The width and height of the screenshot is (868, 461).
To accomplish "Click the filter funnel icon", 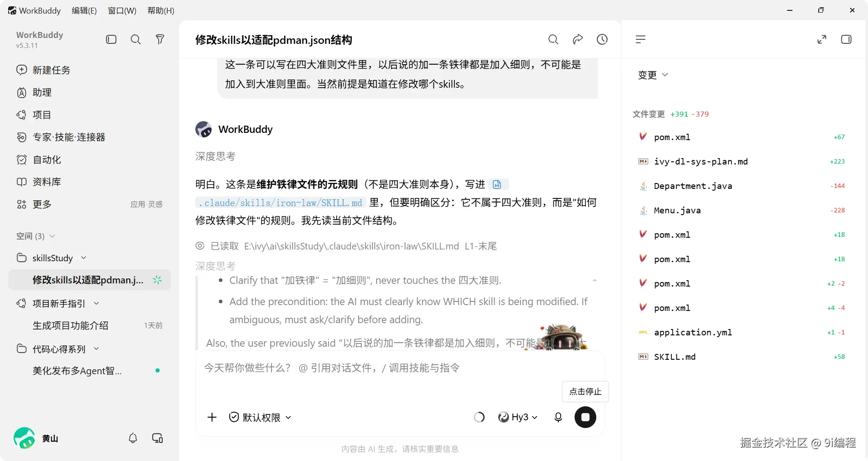I will pyautogui.click(x=160, y=39).
